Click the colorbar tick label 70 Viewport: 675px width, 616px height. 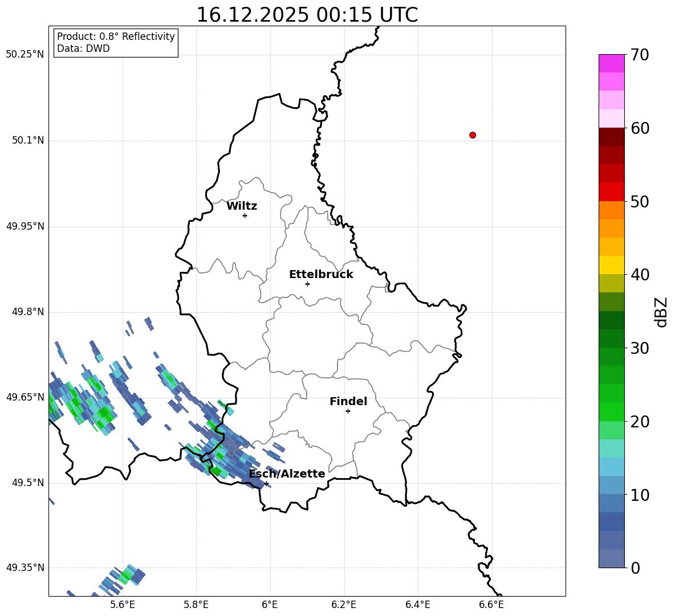click(640, 55)
